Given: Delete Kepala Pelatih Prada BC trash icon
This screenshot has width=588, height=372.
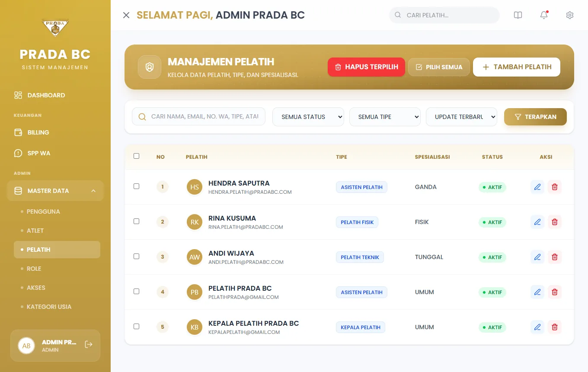Looking at the screenshot, I should (x=555, y=327).
